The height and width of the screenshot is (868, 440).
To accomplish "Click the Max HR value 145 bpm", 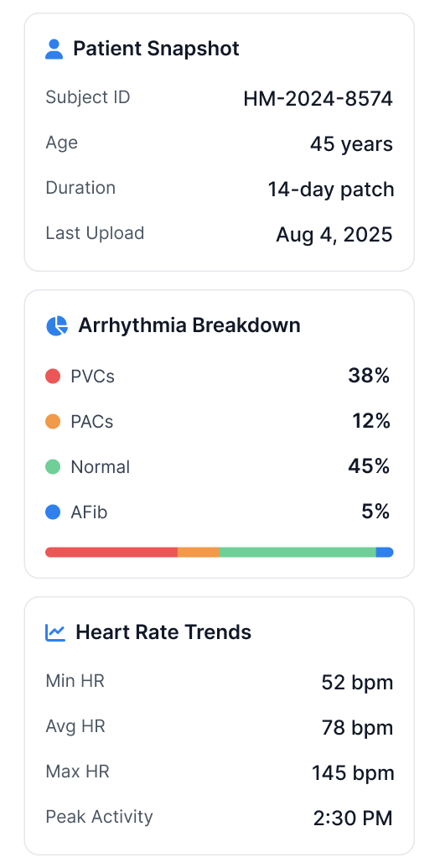I will point(353,773).
